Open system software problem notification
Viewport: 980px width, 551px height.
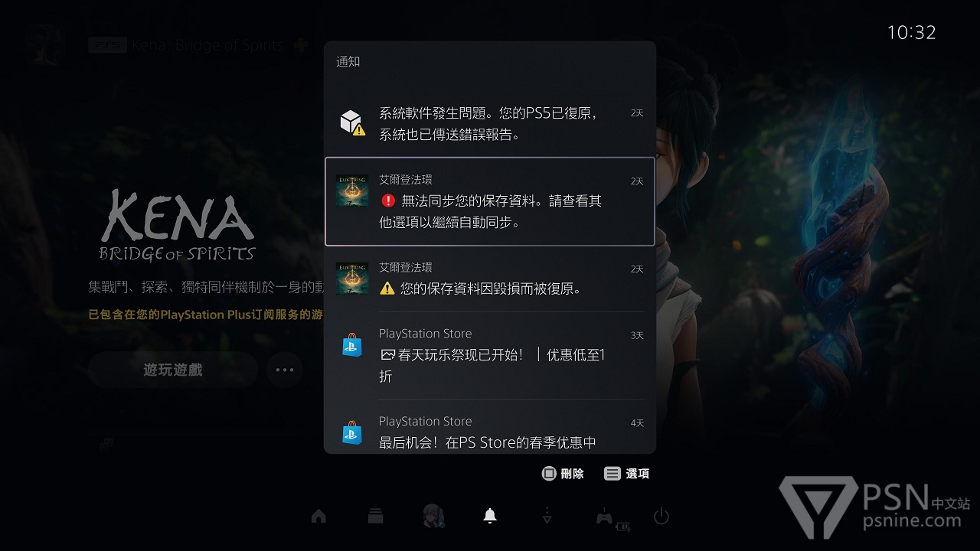(490, 124)
